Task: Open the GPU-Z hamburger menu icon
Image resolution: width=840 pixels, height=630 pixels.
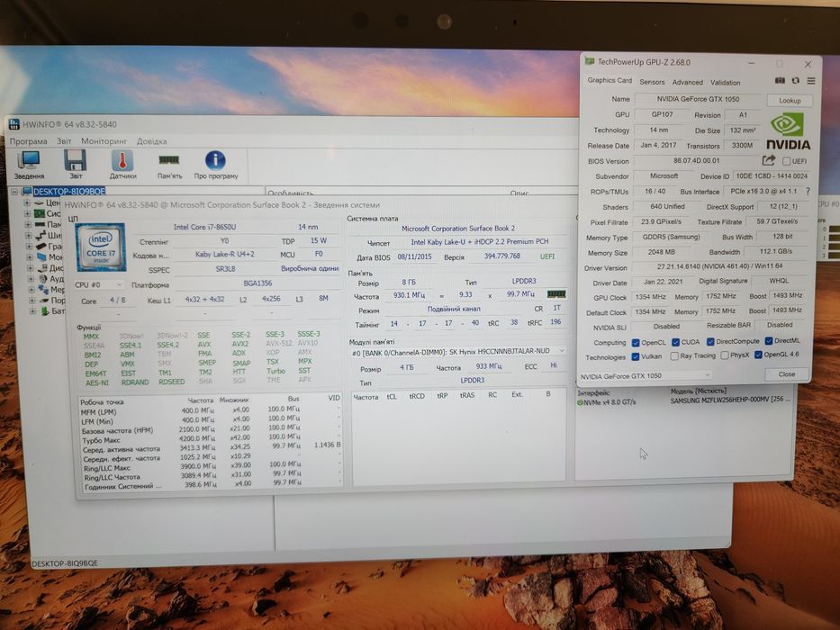Action: pos(811,81)
